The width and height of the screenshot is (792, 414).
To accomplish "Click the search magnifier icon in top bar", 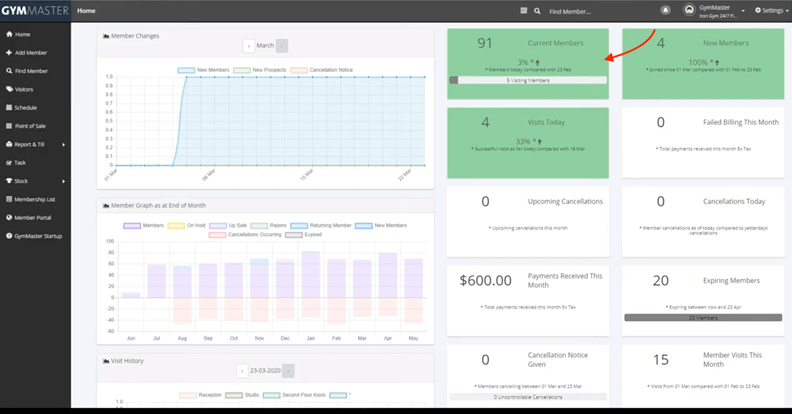I will pos(539,11).
